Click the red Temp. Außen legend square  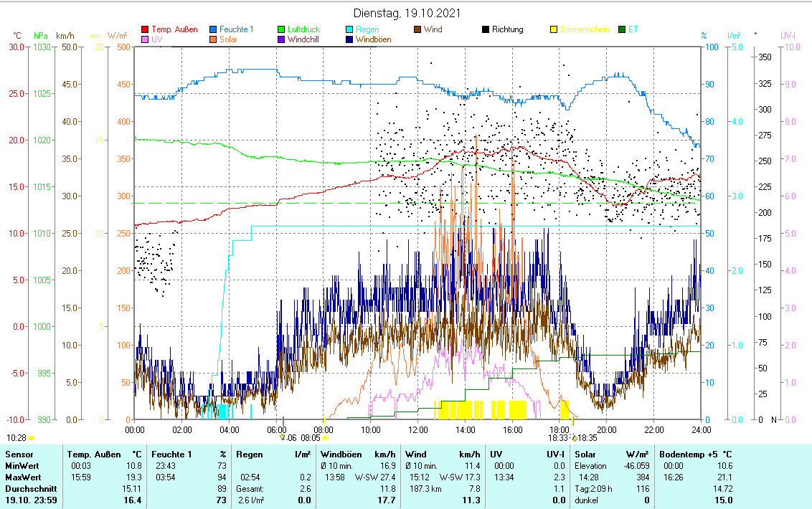pyautogui.click(x=145, y=29)
